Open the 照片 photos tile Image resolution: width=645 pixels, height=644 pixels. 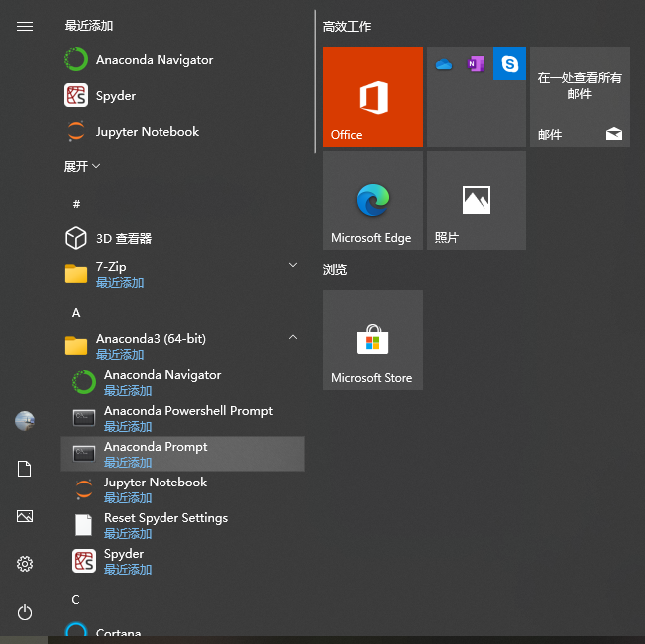(x=477, y=200)
